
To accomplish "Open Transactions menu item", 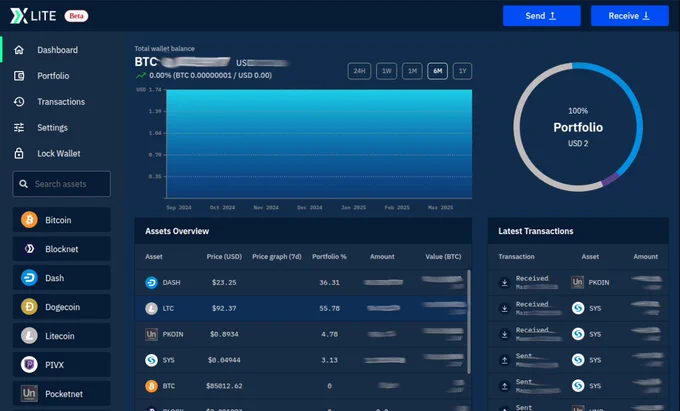I will coord(61,101).
